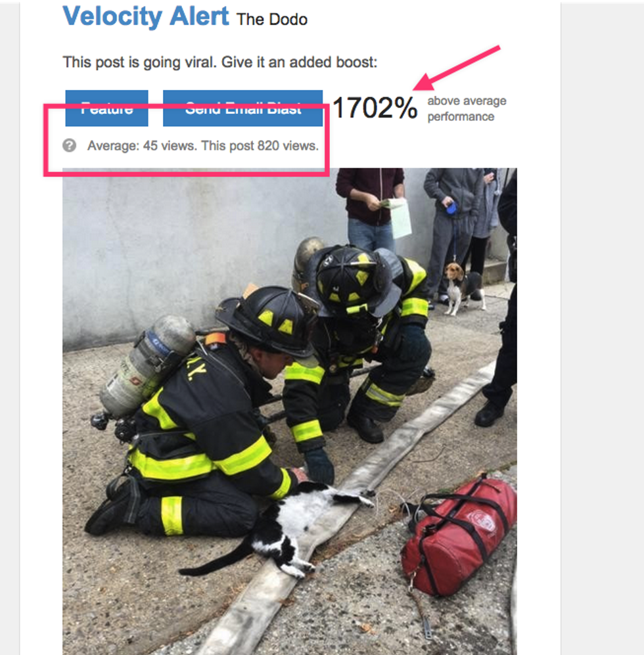Click the 1702% performance figure
This screenshot has height=655, width=644.
[x=375, y=108]
